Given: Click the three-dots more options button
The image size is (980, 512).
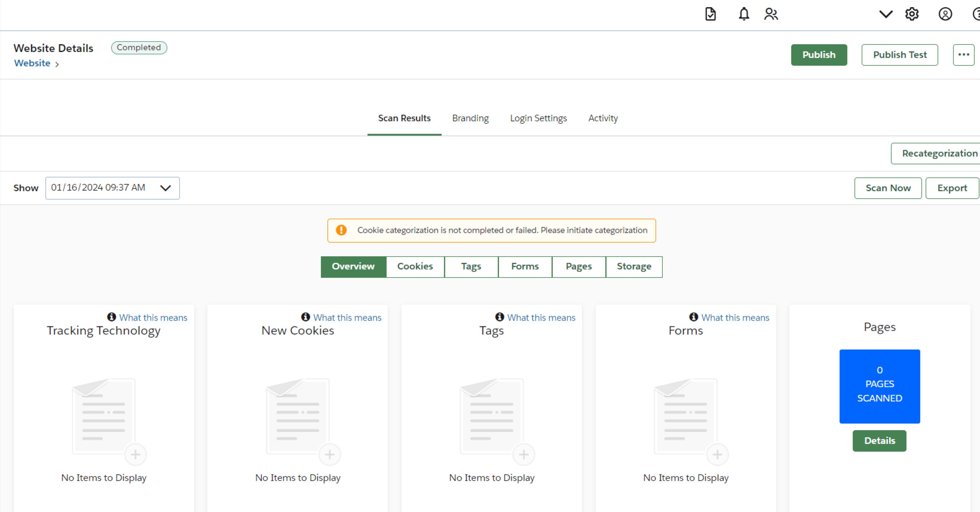Looking at the screenshot, I should [963, 55].
